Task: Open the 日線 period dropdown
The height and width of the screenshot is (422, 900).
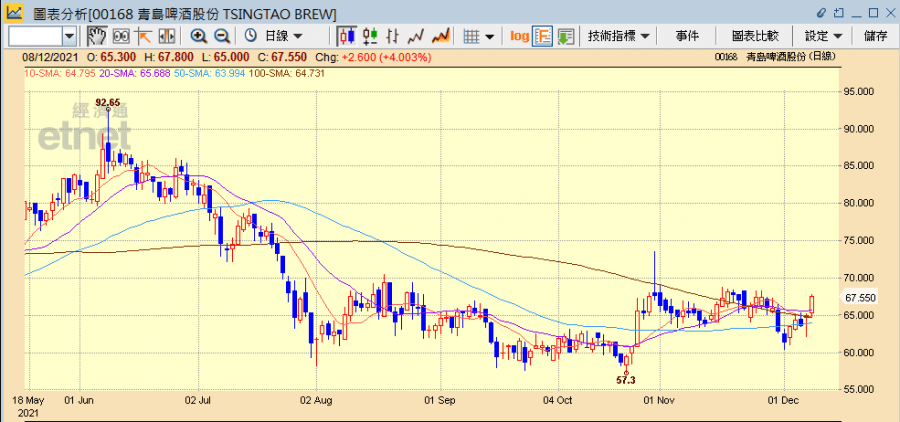Action: point(273,36)
